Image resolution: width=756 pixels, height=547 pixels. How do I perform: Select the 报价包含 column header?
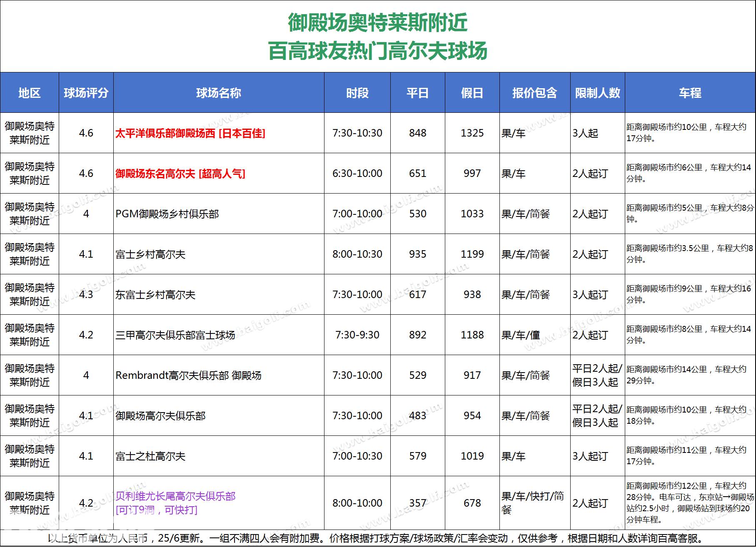tap(534, 93)
